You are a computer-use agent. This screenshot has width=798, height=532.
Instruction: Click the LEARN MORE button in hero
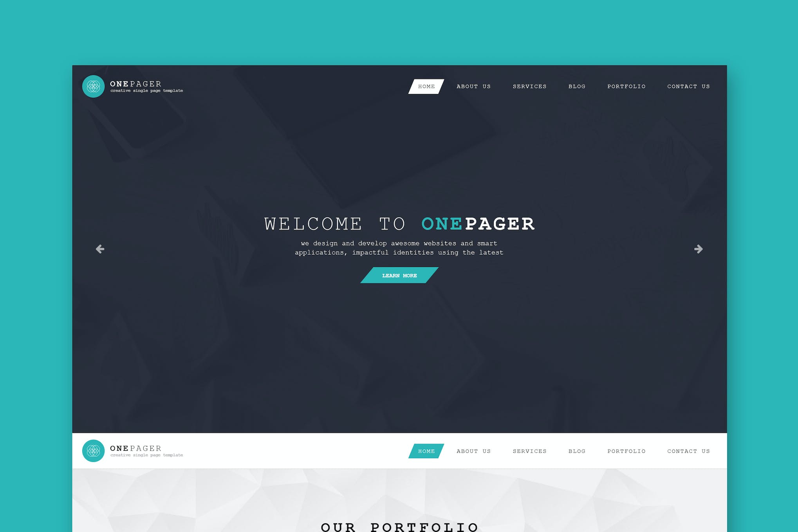click(x=399, y=275)
